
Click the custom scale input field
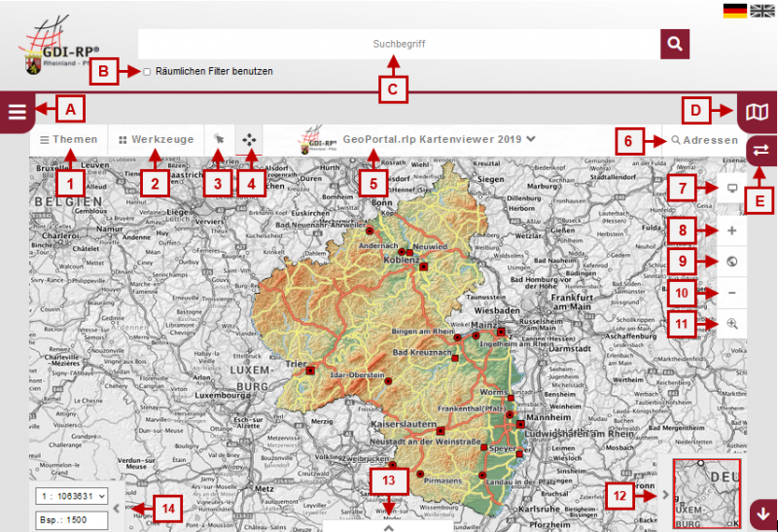point(72,520)
